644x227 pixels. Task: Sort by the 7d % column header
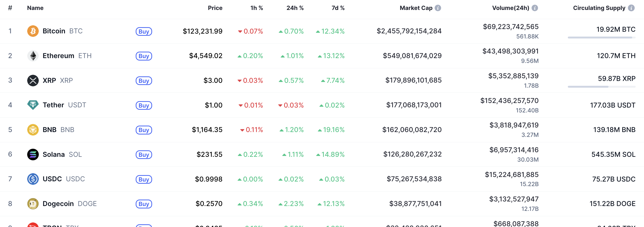338,8
